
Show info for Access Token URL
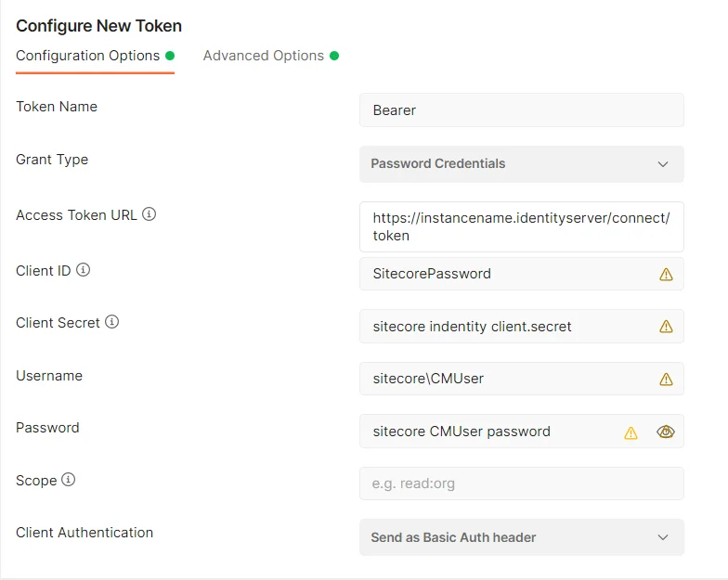pyautogui.click(x=149, y=213)
